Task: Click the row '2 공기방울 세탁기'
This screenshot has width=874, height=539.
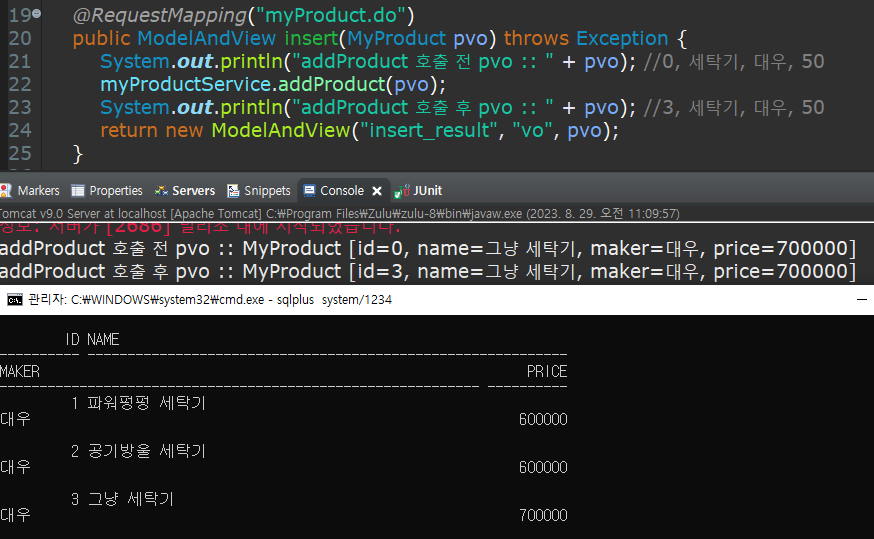Action: click(139, 451)
